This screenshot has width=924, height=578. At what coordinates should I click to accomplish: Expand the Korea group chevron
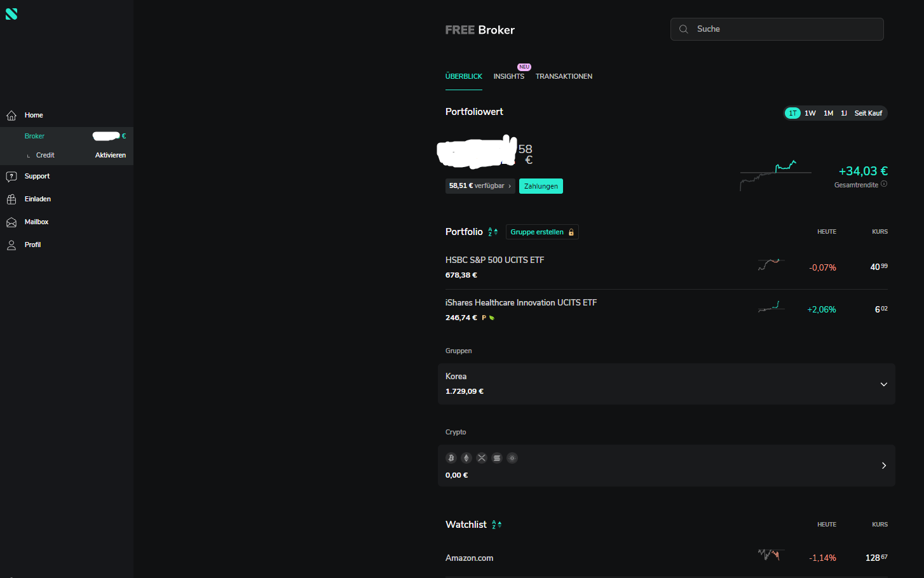883,384
